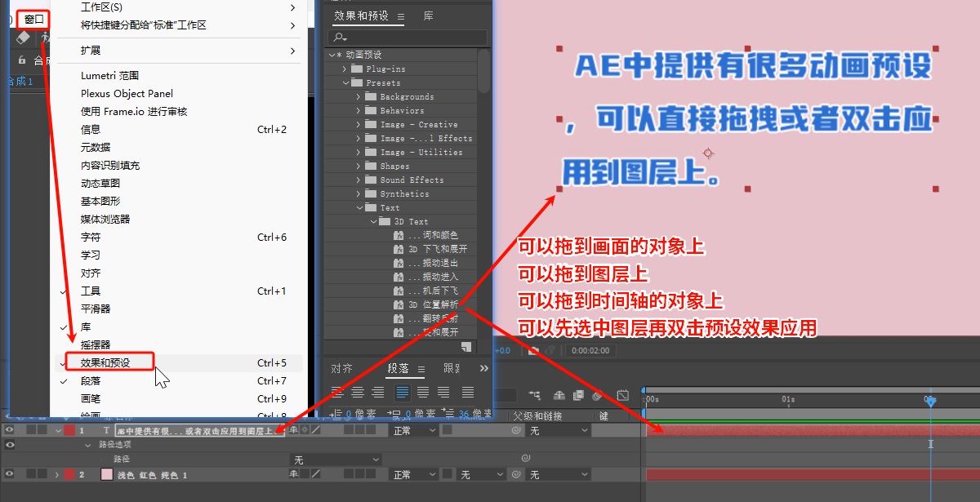Open the 窗口 menu in the menu bar
The width and height of the screenshot is (980, 502).
click(33, 19)
